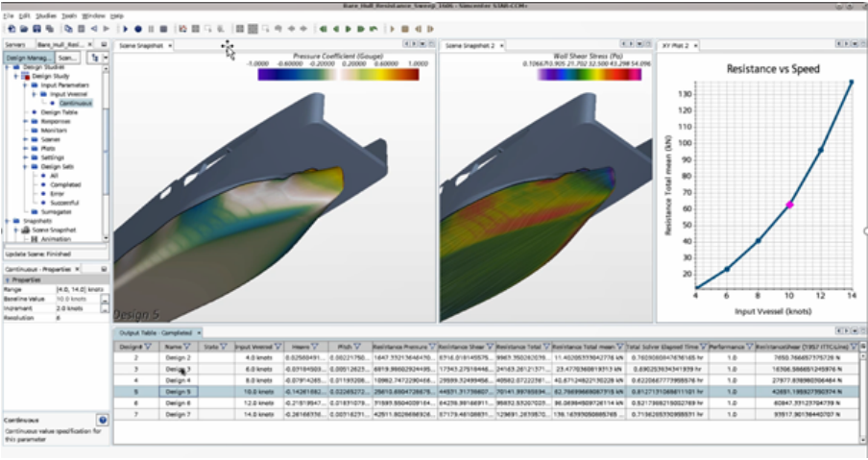Screen dimensions: 868x460
Task: Open the Help menu
Action: point(117,16)
